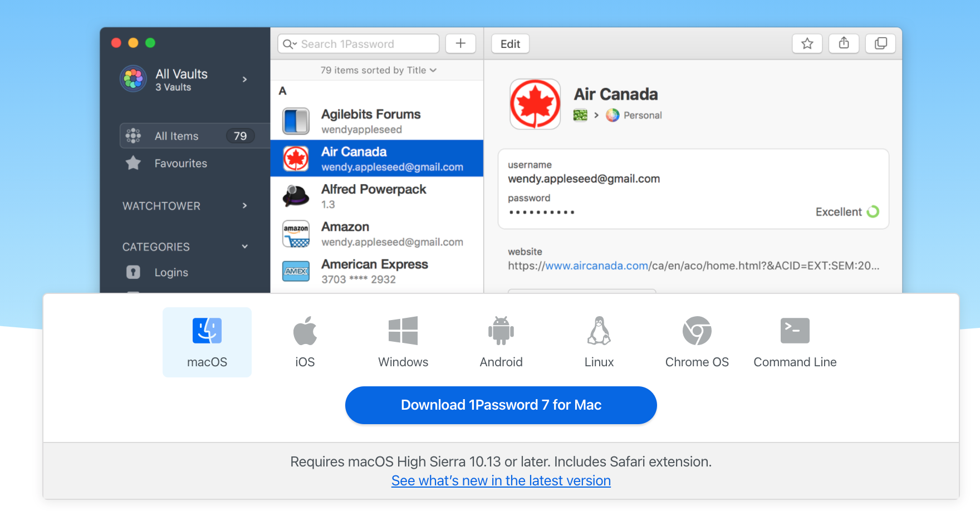The height and width of the screenshot is (511, 980).
Task: Click the hidden password dots
Action: (x=542, y=212)
